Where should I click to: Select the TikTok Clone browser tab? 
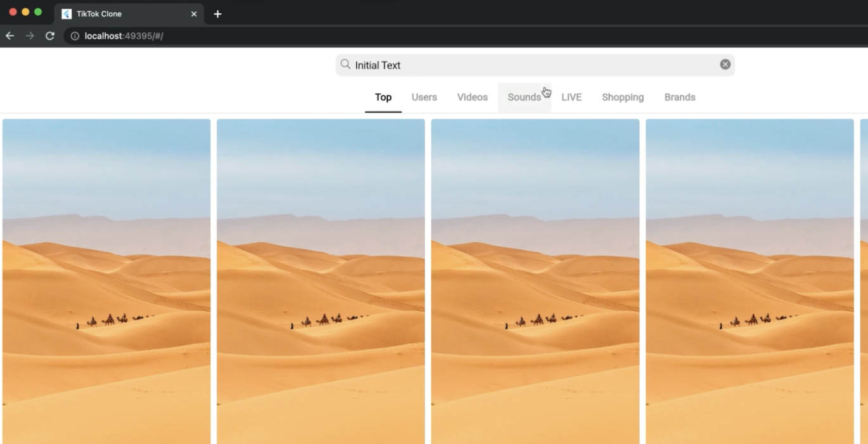click(130, 14)
